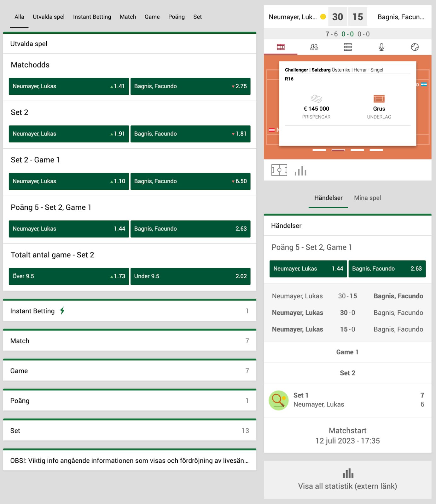The image size is (436, 504).
Task: Select the second carousel slide indicator
Action: (338, 150)
